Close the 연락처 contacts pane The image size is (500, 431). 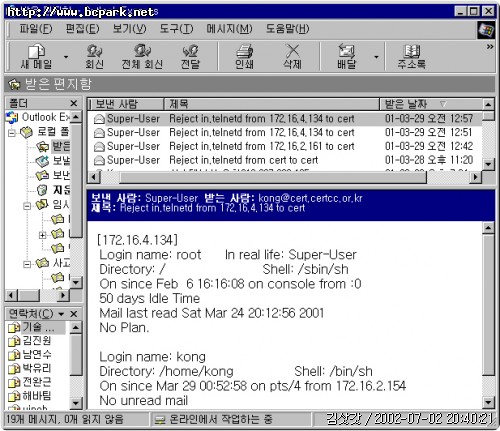point(74,314)
